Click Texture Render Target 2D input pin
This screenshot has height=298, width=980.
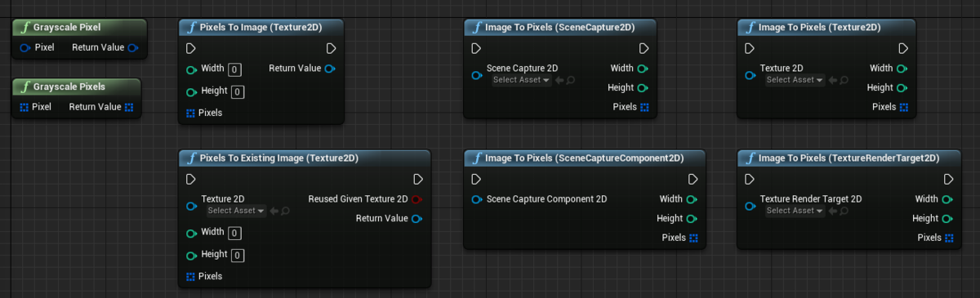[x=751, y=206]
